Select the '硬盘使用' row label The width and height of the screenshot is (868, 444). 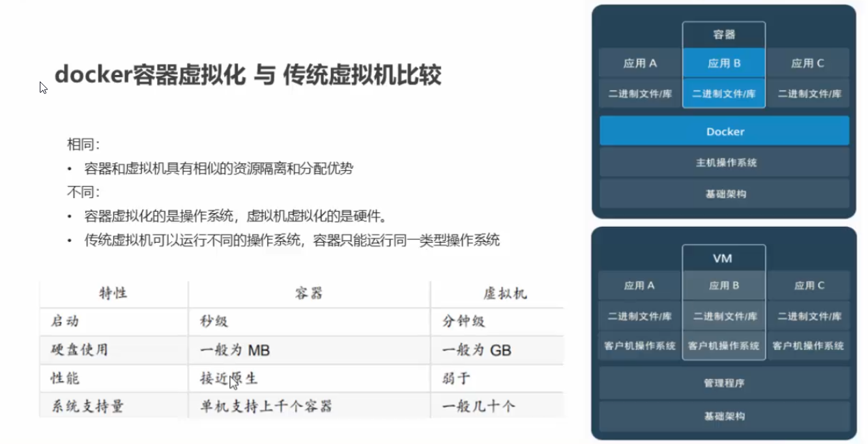[x=80, y=349]
